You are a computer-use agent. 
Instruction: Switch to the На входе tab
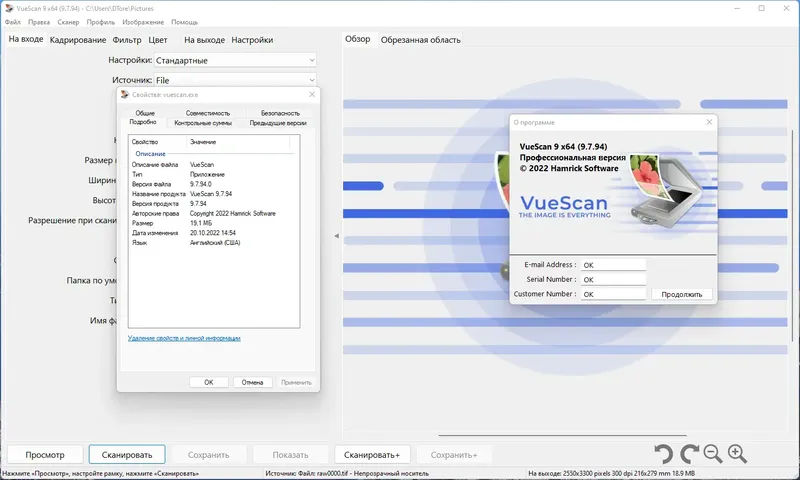tap(26, 39)
